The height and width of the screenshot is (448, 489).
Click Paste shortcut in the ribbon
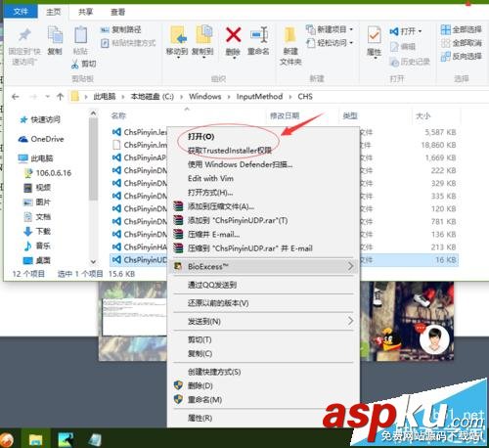click(128, 43)
